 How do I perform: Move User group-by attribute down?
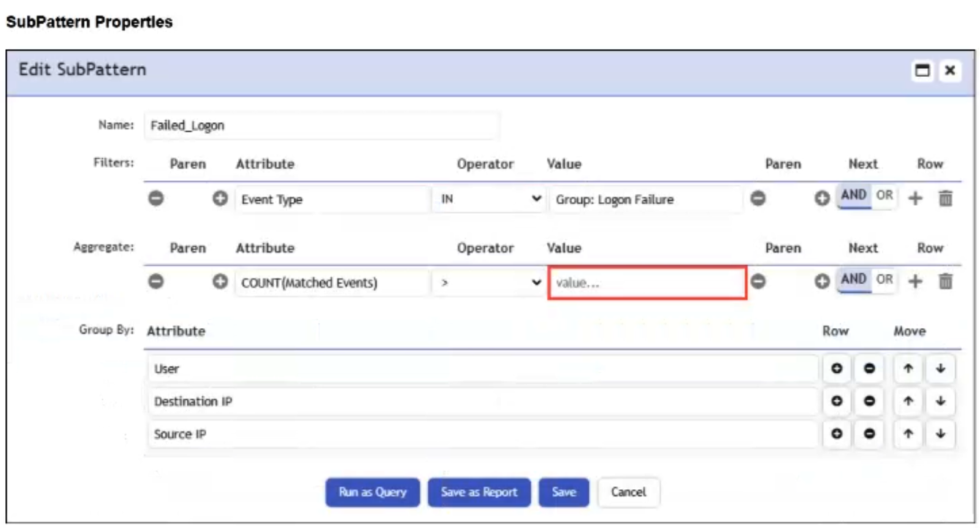pos(940,369)
